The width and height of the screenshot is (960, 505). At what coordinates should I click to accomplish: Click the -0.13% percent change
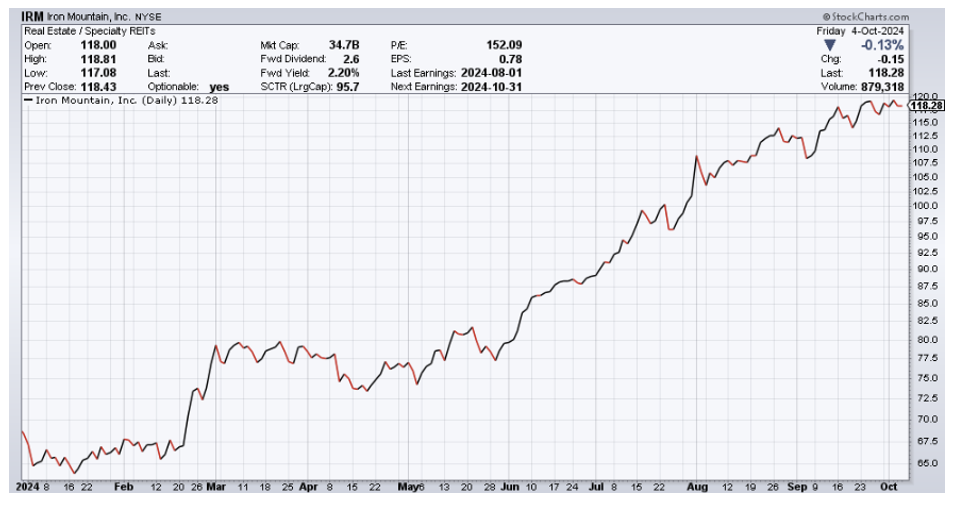coord(882,45)
